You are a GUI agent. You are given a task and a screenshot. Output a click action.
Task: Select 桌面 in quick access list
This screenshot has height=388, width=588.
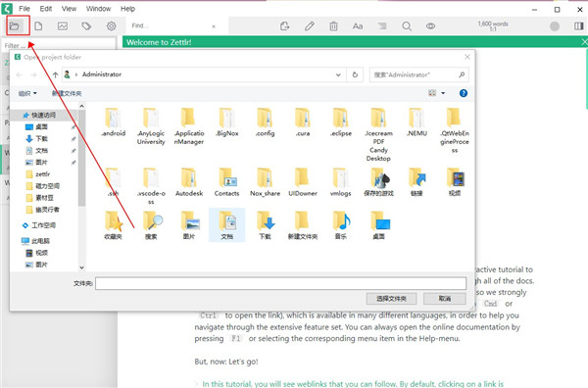point(41,127)
